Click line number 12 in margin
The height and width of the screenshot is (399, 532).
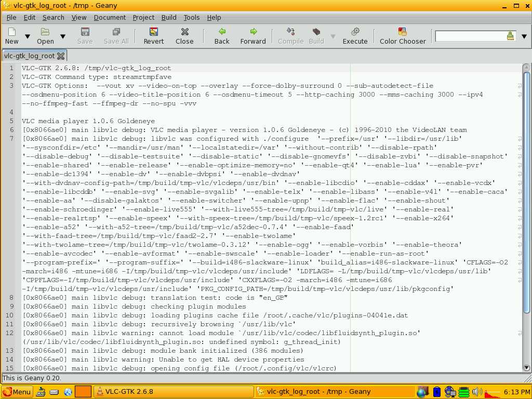point(9,333)
